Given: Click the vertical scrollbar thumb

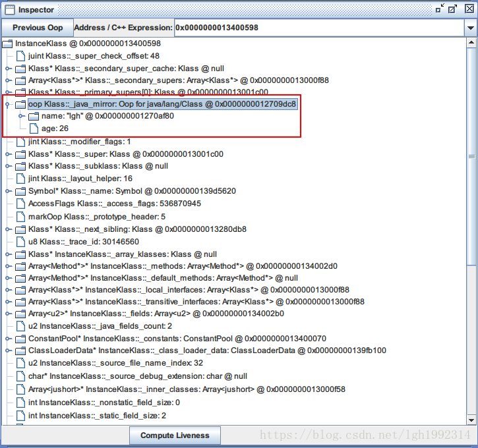Looking at the screenshot, I should (471, 156).
